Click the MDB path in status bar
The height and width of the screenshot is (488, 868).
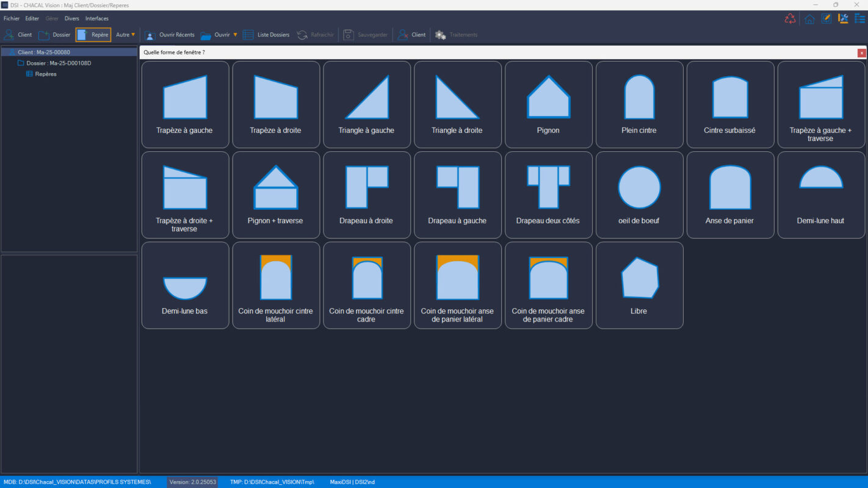[77, 482]
